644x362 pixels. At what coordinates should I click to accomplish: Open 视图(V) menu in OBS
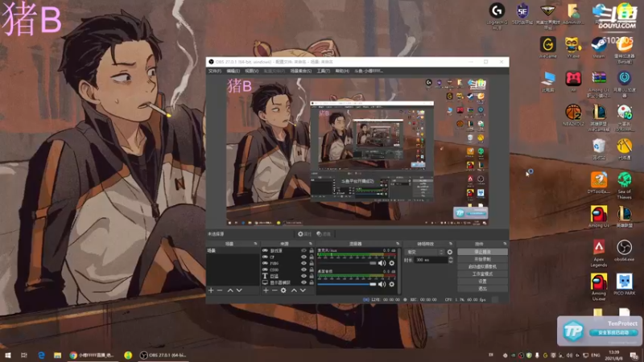click(x=252, y=71)
